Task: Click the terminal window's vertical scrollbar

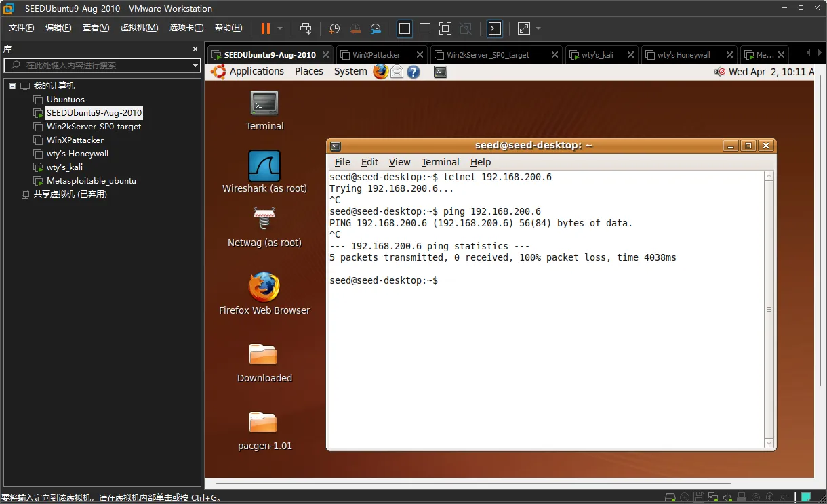Action: tap(769, 310)
